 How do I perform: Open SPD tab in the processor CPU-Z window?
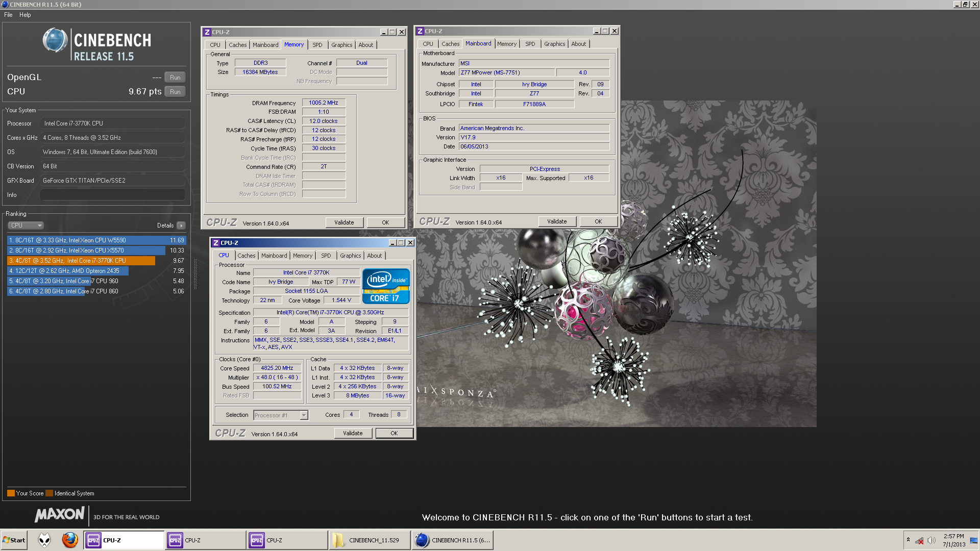[x=326, y=256]
